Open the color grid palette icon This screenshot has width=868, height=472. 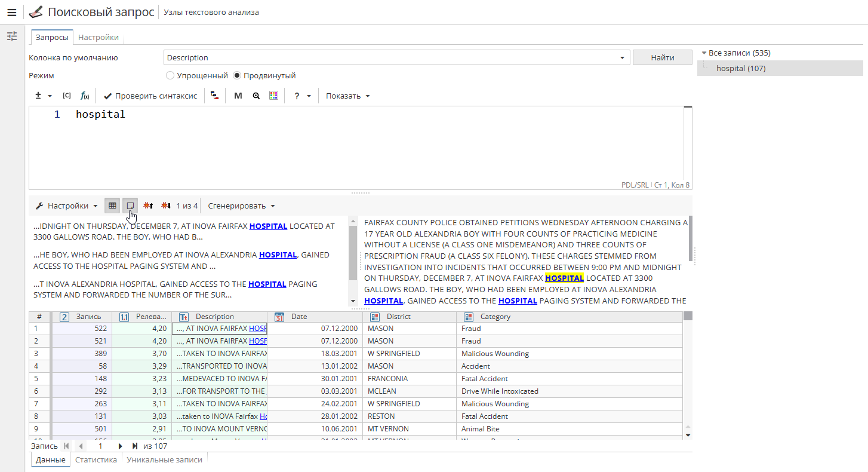click(x=274, y=96)
